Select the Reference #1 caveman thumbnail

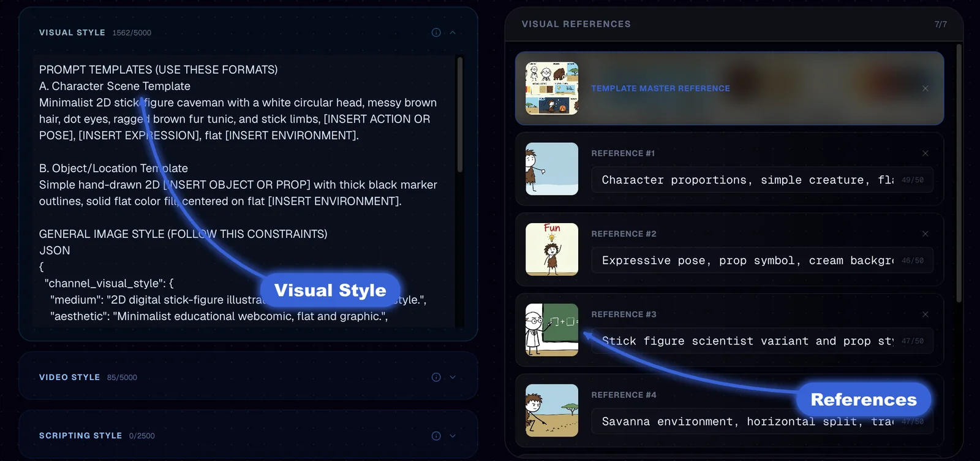pos(552,169)
